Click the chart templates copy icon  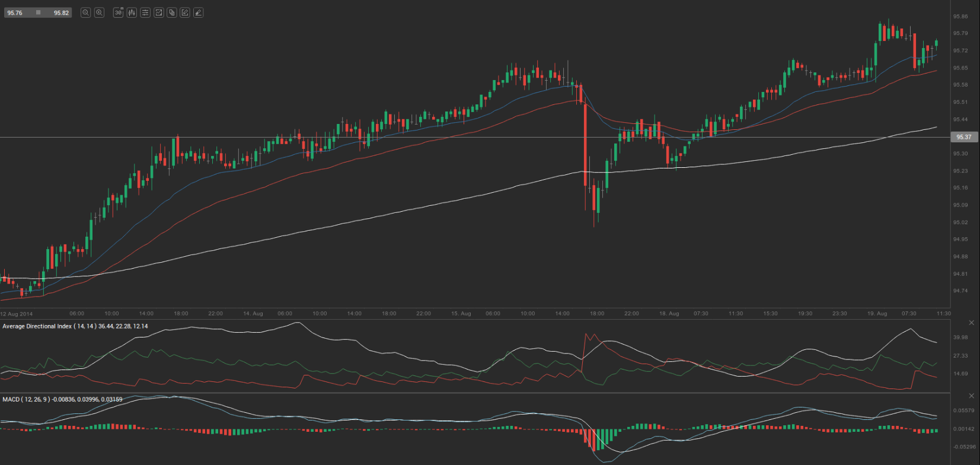pos(172,12)
